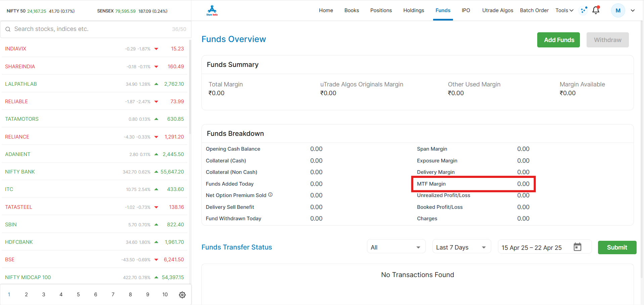Open the M profile avatar
This screenshot has width=644, height=305.
click(x=618, y=10)
